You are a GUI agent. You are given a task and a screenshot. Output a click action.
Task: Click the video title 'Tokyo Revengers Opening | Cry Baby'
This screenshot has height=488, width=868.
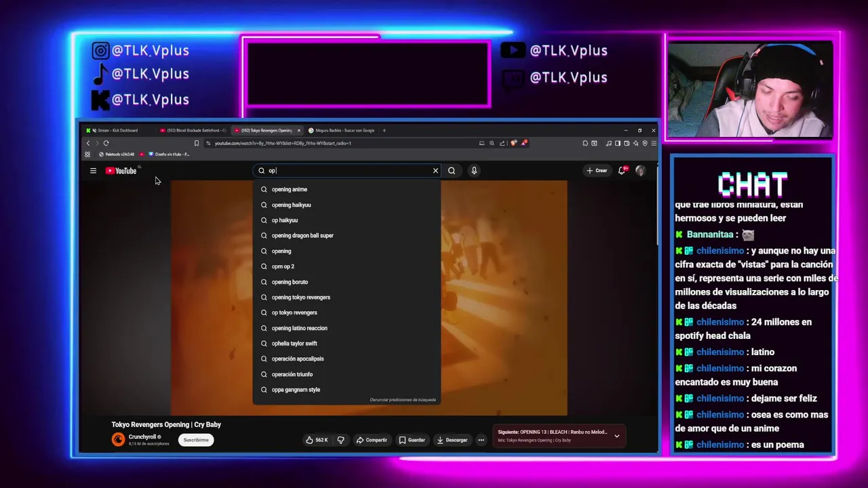tap(166, 425)
